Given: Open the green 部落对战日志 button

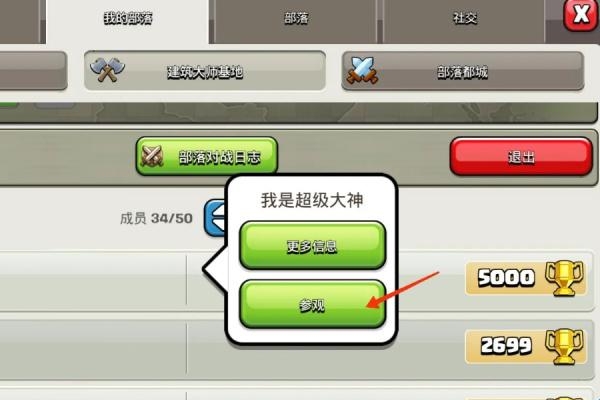Looking at the screenshot, I should point(207,156).
